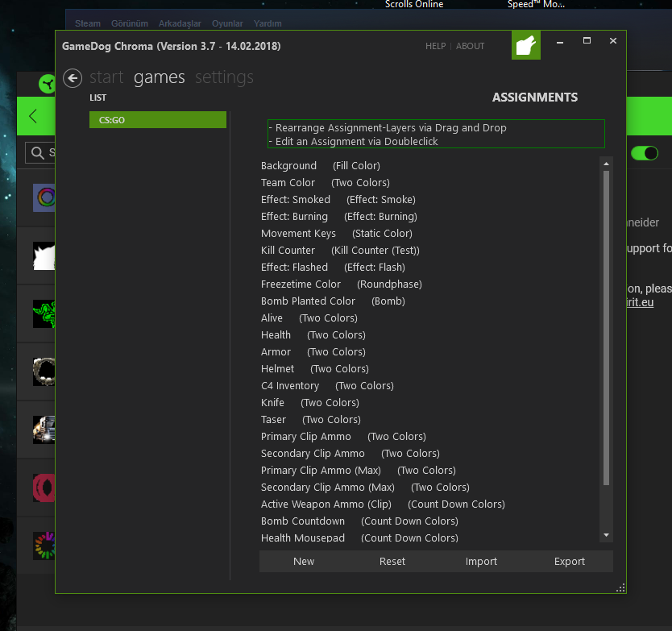
Task: Open the red circular app icon in Razer list
Action: [44, 488]
